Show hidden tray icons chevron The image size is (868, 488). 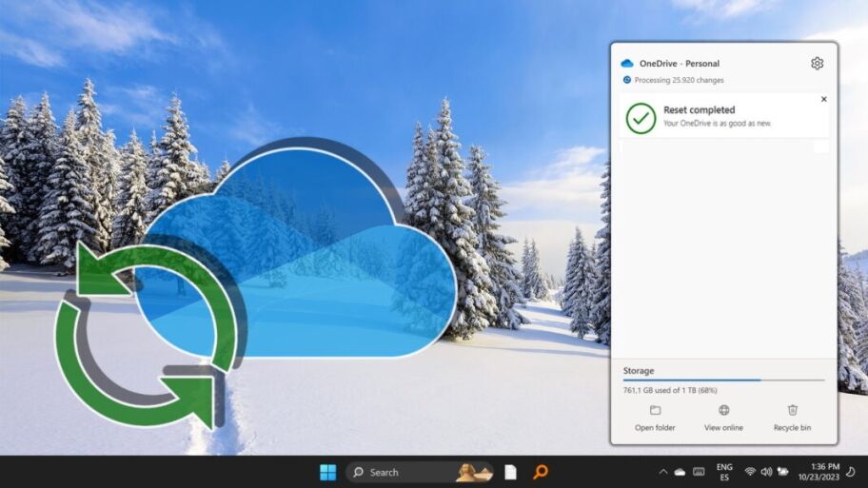(662, 472)
